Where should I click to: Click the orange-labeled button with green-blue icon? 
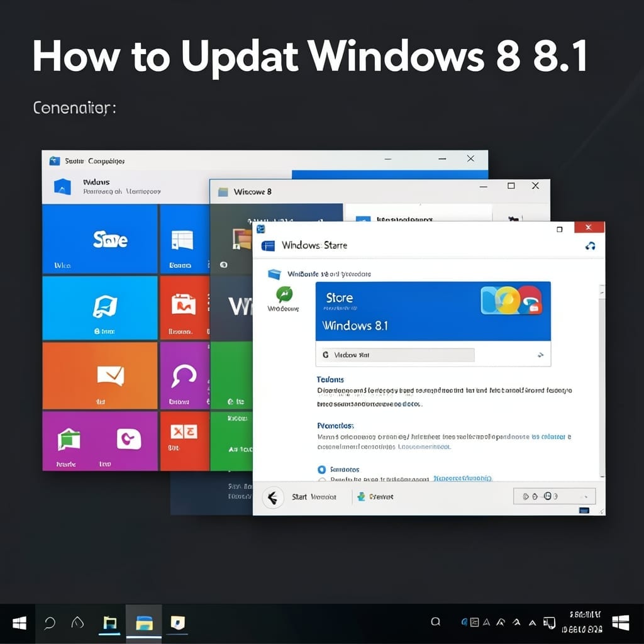pos(375,497)
